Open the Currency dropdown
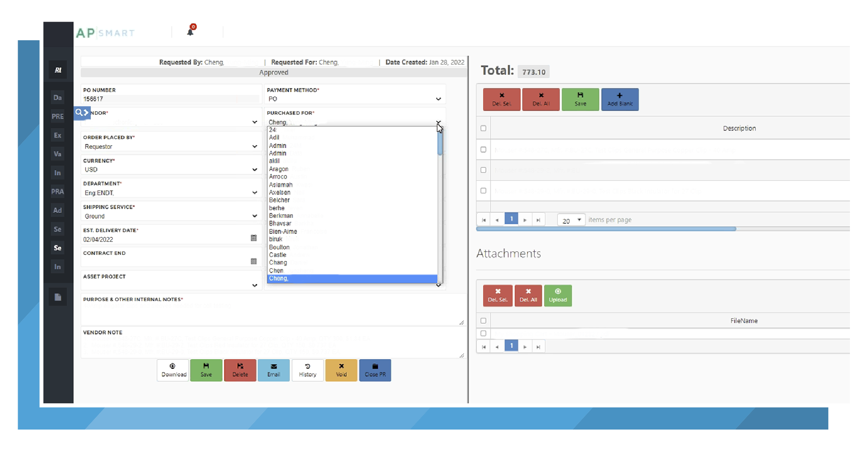 tap(255, 170)
